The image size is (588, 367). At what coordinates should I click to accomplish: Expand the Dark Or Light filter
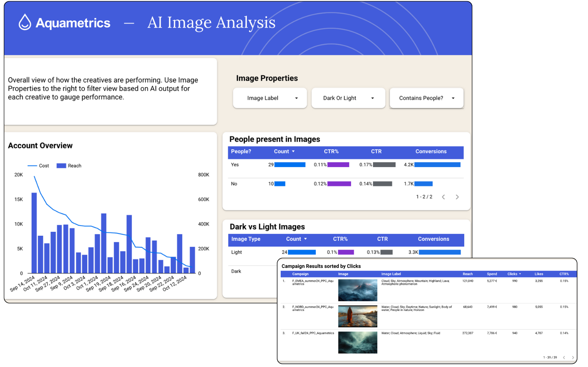[x=348, y=98]
